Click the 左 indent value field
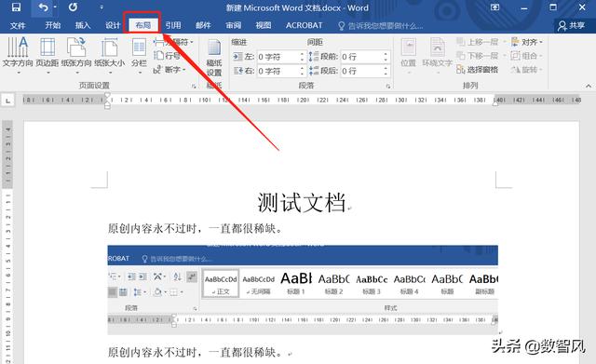 click(281, 57)
